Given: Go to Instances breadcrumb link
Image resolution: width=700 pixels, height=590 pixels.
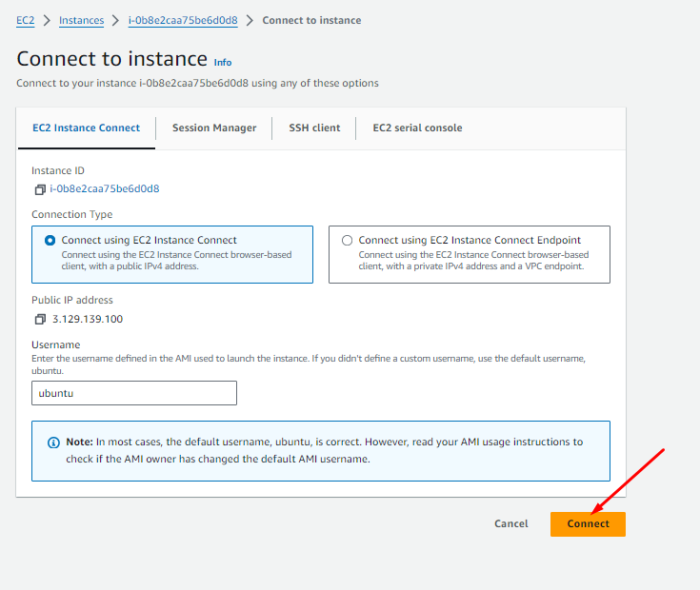Looking at the screenshot, I should point(81,21).
